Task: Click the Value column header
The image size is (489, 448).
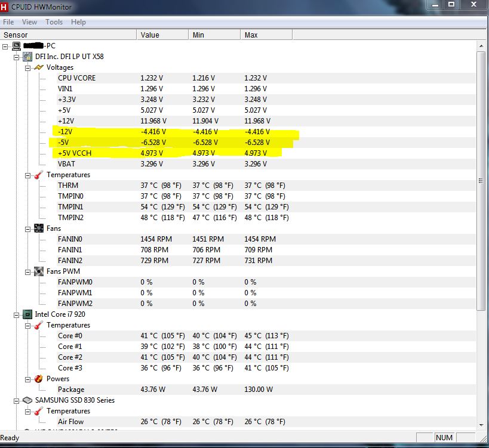Action: [x=162, y=35]
